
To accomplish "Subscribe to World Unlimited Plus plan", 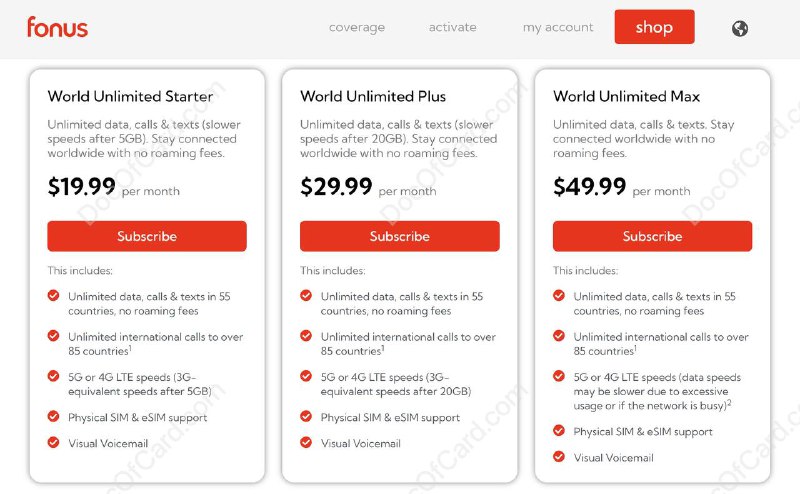I will pos(400,237).
